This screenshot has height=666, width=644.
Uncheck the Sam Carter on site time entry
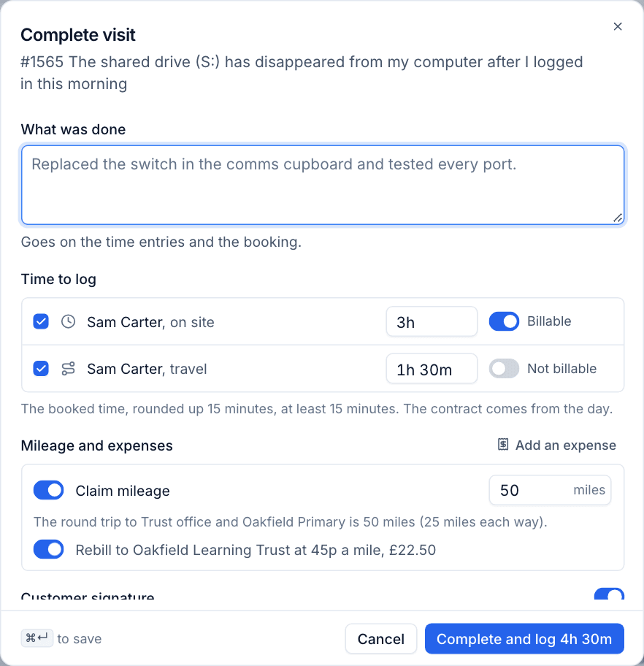(x=41, y=321)
